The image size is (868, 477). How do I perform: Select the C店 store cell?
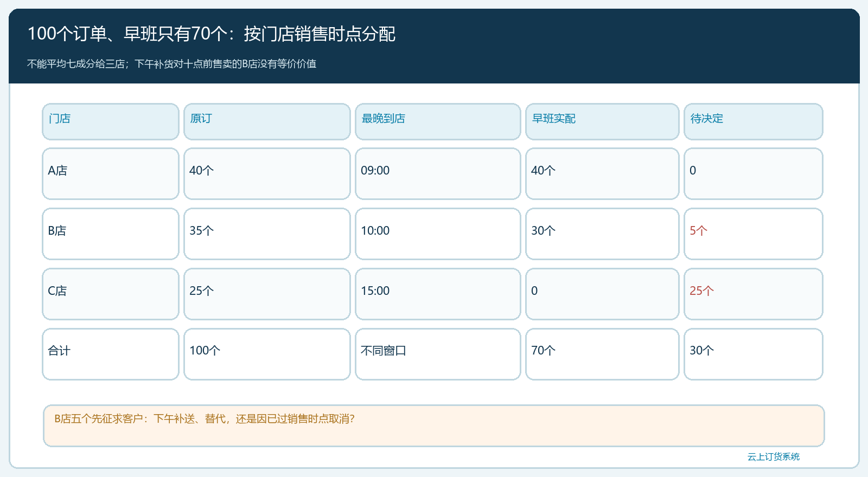[111, 294]
